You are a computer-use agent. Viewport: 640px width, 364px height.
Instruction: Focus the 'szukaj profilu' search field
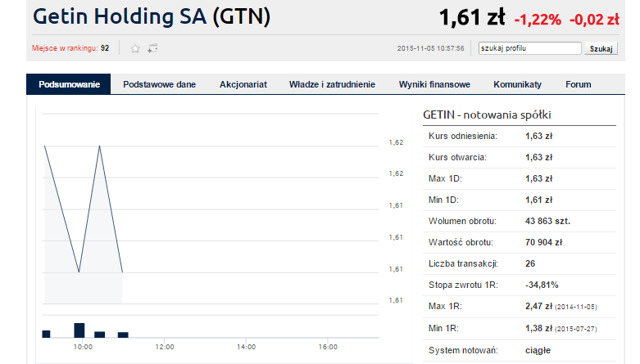[x=530, y=48]
